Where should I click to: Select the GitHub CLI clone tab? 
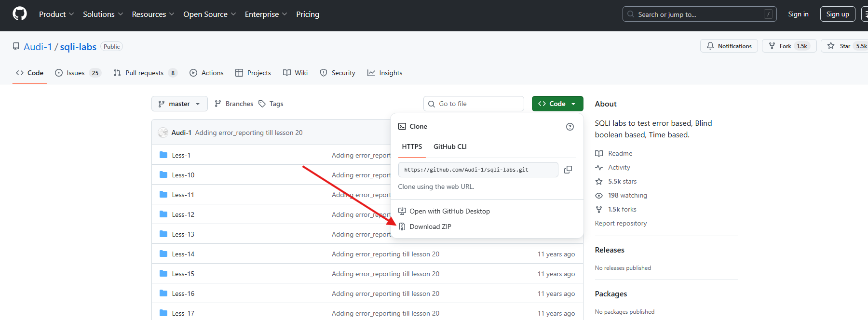click(x=450, y=147)
